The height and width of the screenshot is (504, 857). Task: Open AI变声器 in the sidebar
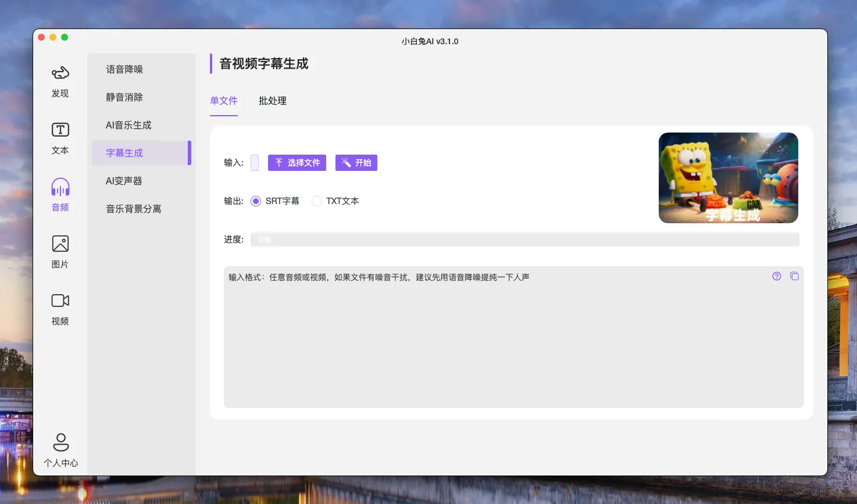click(141, 181)
